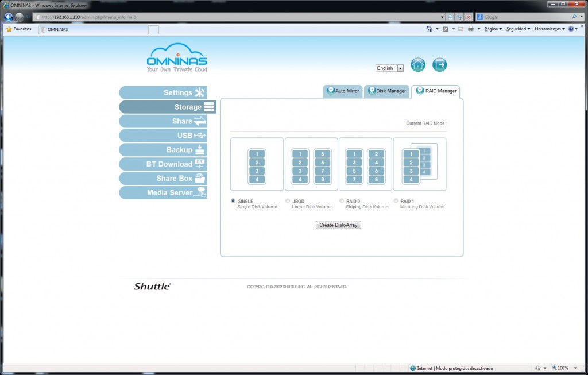Open the Settings menu item
588x375 pixels.
click(x=163, y=92)
